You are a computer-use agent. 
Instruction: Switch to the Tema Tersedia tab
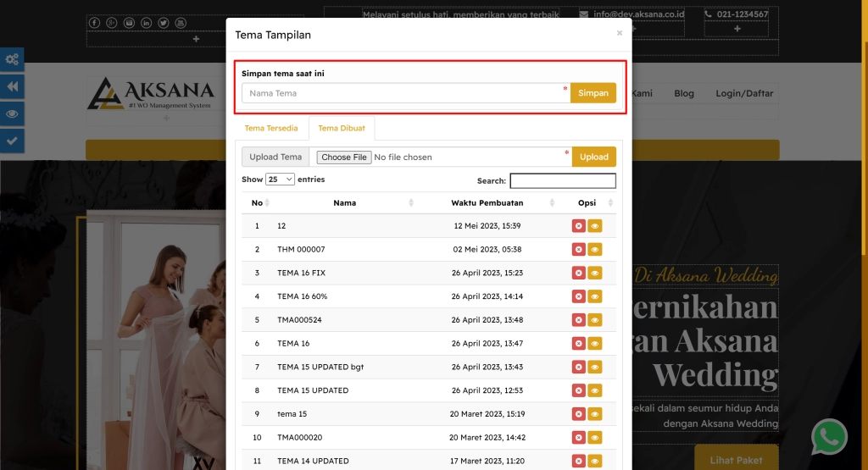(x=271, y=129)
